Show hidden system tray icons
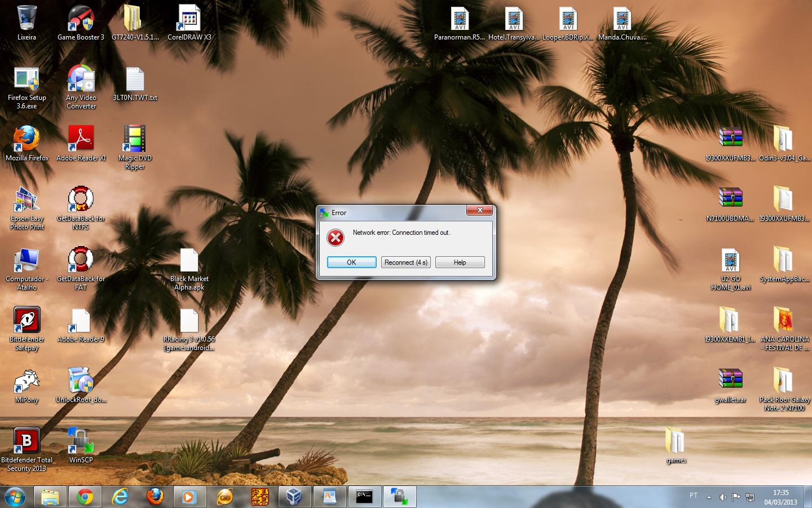Image resolution: width=812 pixels, height=508 pixels. coord(709,497)
